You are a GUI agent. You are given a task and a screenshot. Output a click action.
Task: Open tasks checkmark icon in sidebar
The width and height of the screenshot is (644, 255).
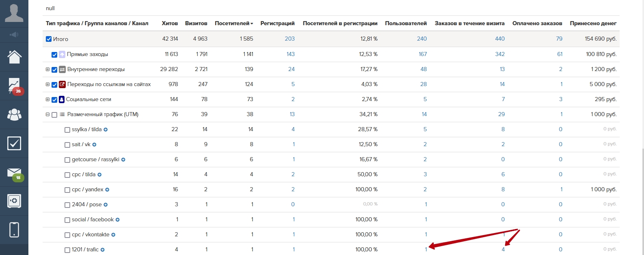click(x=14, y=143)
